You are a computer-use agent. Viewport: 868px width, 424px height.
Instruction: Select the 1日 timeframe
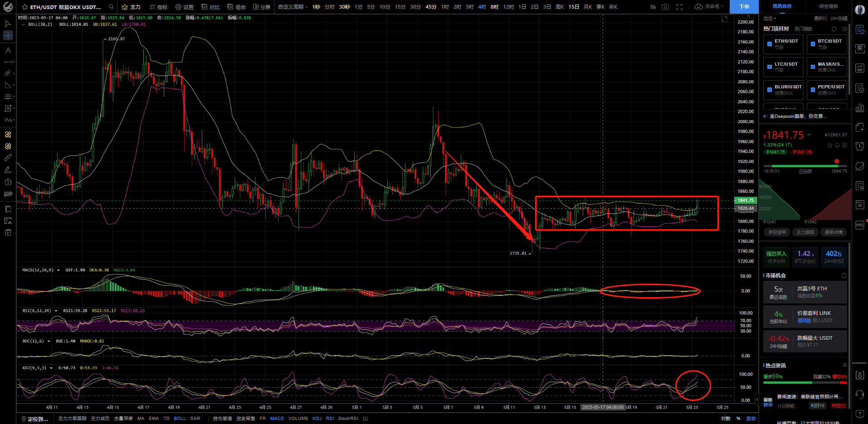[x=522, y=7]
